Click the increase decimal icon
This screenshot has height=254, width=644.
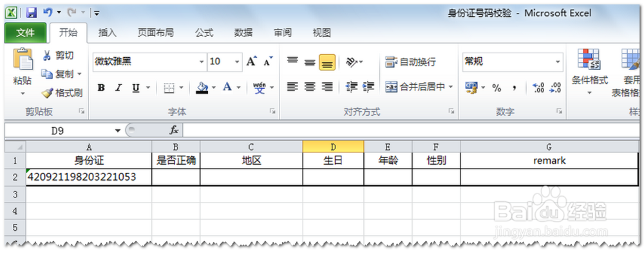pyautogui.click(x=538, y=87)
